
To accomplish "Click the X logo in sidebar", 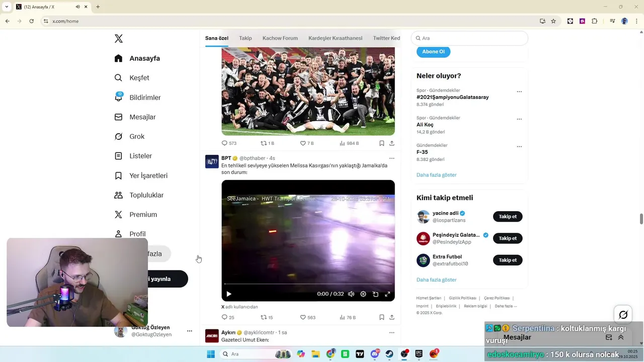I will click(119, 39).
